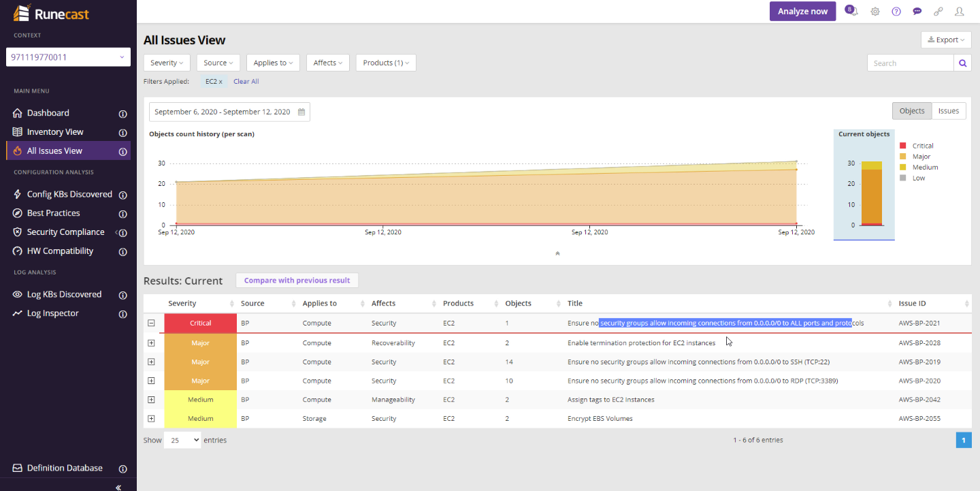Expand the AWS-BP-2055 row
The image size is (980, 491).
click(151, 419)
